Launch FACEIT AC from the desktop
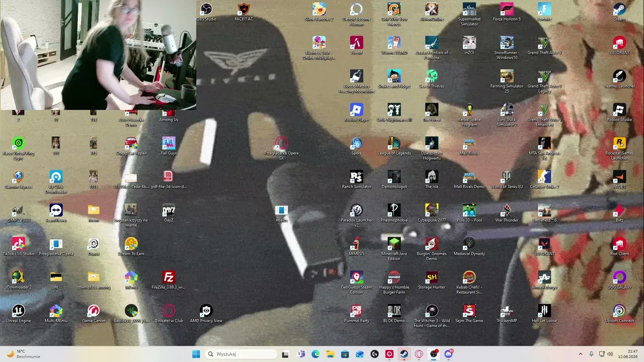Screen dimensions: 644x362 (244, 12)
